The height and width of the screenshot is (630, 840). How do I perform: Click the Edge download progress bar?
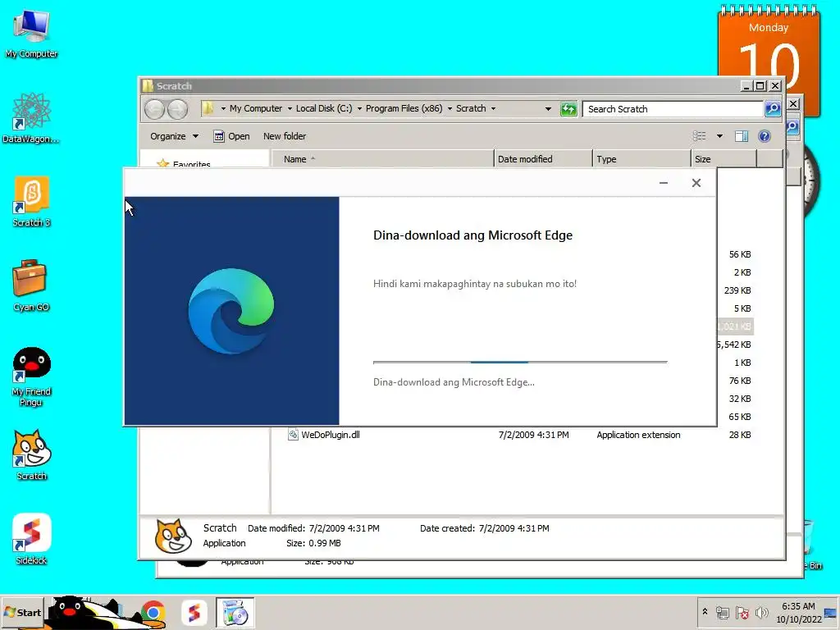pos(520,362)
